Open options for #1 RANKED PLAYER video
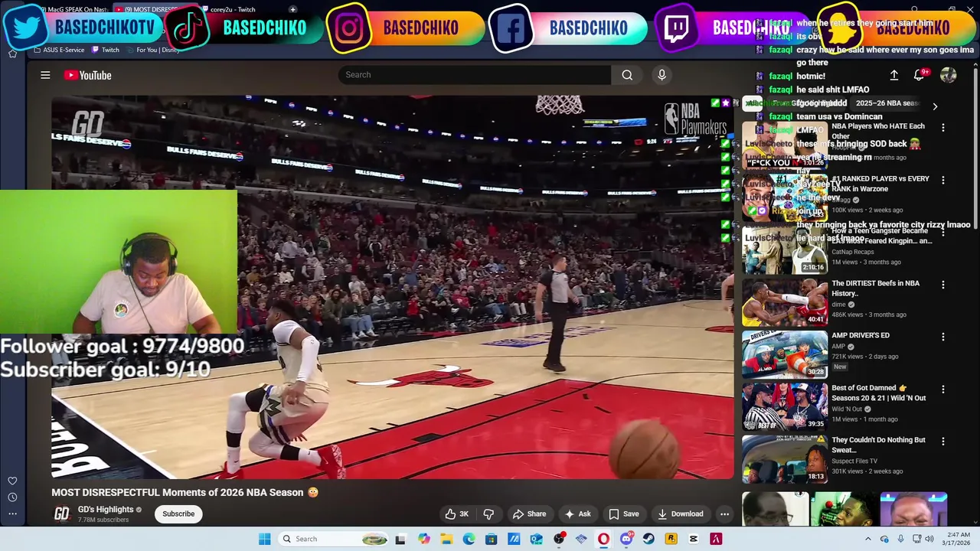Viewport: 980px width, 551px height. click(943, 180)
